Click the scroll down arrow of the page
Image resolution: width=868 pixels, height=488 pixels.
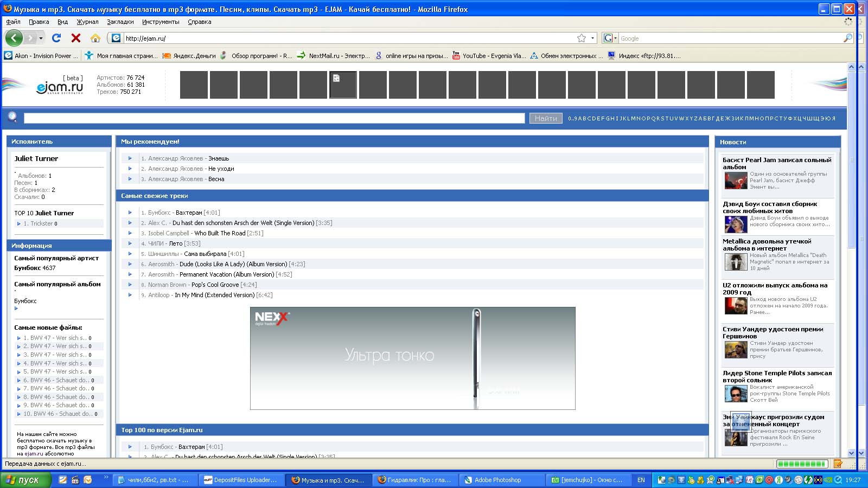(x=851, y=453)
